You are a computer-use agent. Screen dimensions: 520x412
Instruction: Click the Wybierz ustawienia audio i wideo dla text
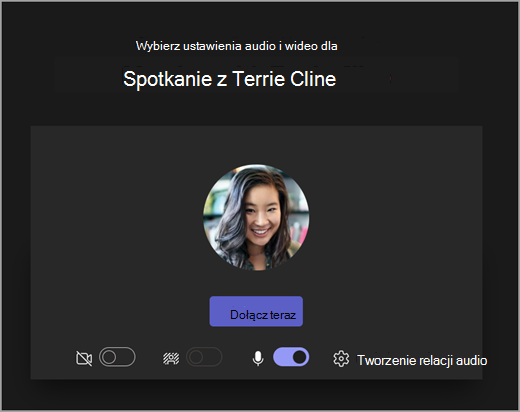pyautogui.click(x=236, y=46)
